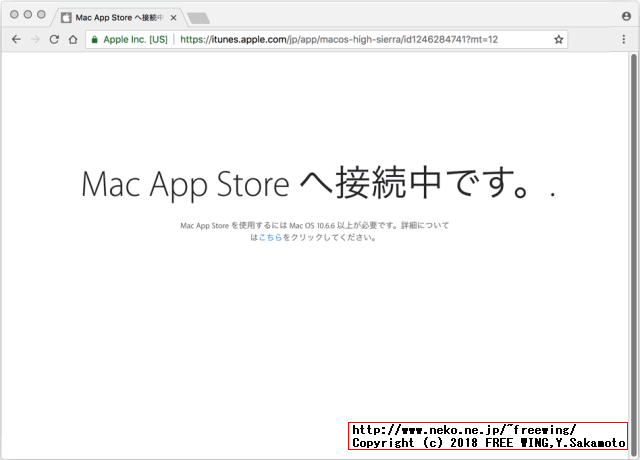Click the forward navigation arrow
This screenshot has height=460, width=640.
click(x=36, y=39)
